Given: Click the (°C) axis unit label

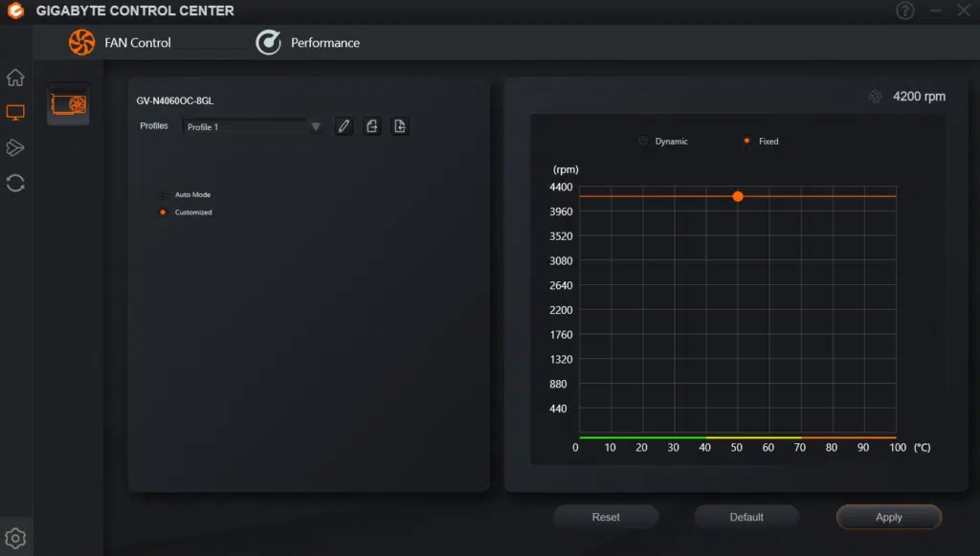Looking at the screenshot, I should pos(922,447).
